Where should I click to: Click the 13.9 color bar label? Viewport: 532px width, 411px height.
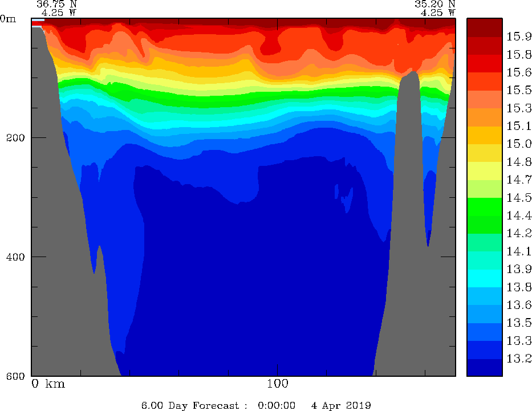tap(519, 269)
